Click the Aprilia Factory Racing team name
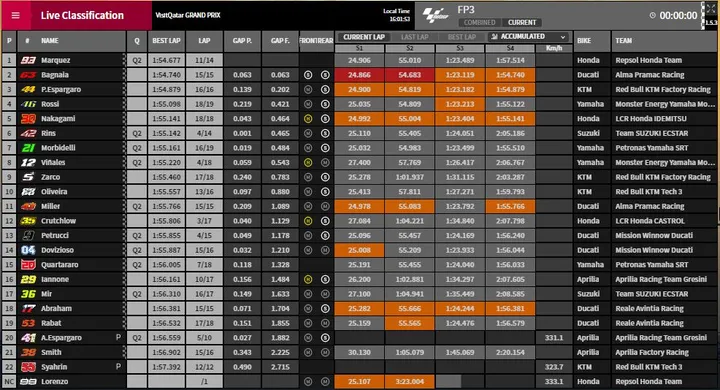This screenshot has height=390, width=720. (652, 352)
